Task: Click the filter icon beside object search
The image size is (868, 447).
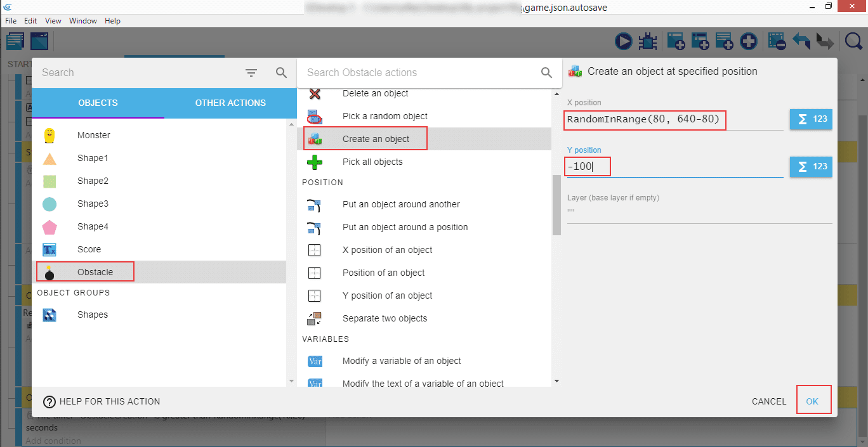Action: coord(251,73)
